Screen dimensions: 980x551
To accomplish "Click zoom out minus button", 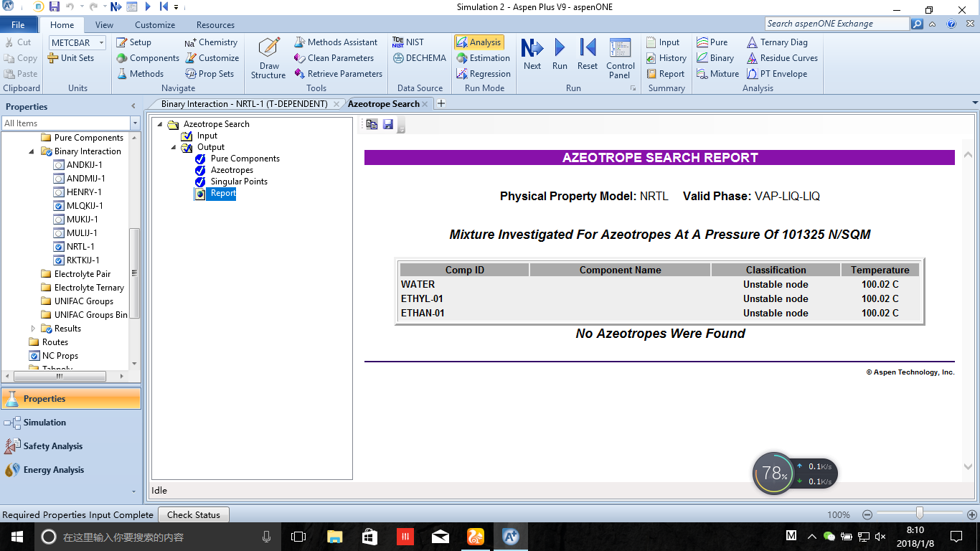I will [x=867, y=514].
